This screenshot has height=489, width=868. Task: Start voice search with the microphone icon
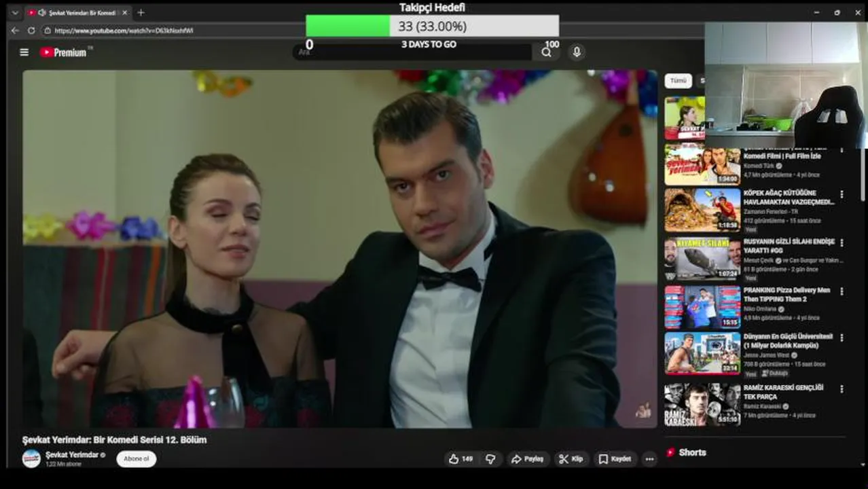(x=577, y=52)
